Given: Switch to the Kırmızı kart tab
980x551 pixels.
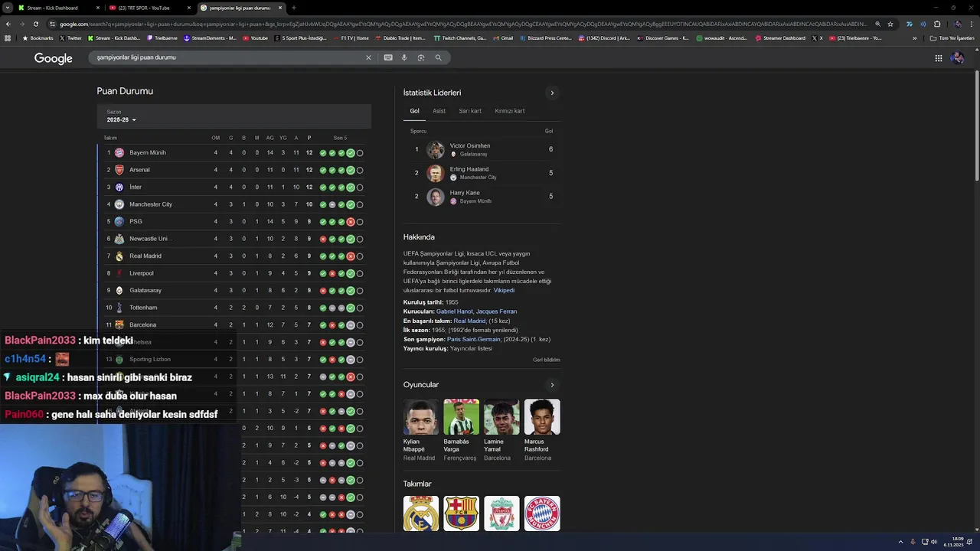Looking at the screenshot, I should click(x=510, y=111).
